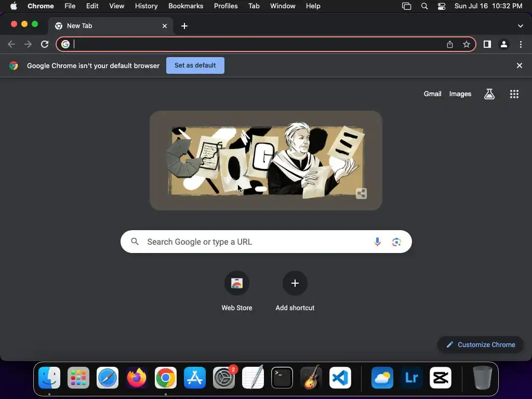Screen dimensions: 532x399
Task: Bookmark this tab with the star icon
Action: [467, 44]
